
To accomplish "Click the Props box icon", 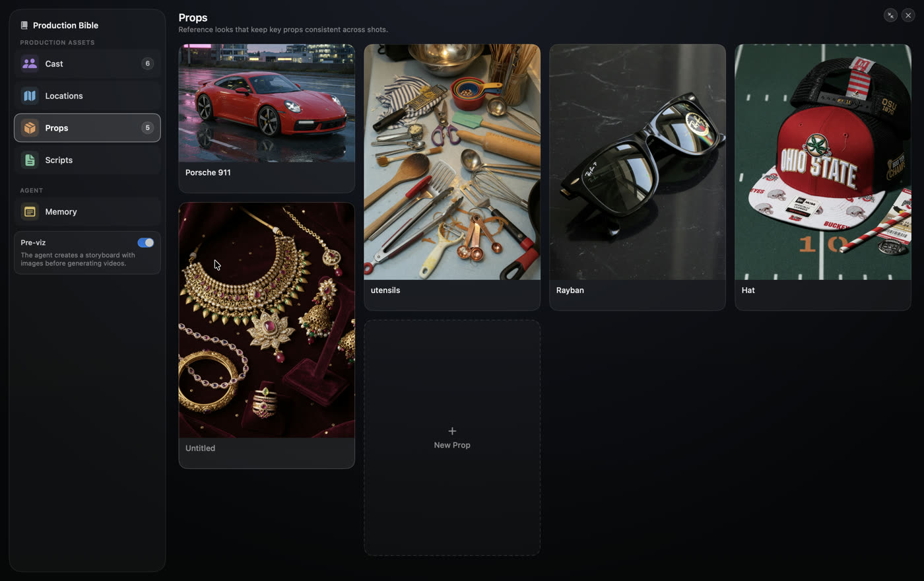I will [30, 128].
